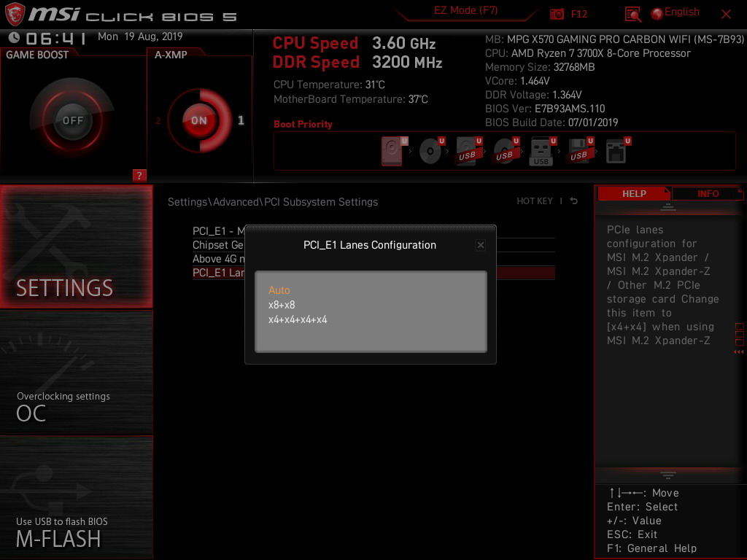Click the globe language icon
The width and height of the screenshot is (747, 560).
[657, 14]
